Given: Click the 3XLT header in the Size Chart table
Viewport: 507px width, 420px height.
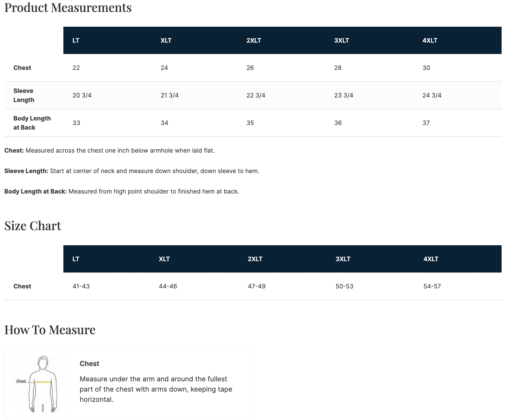Looking at the screenshot, I should [343, 259].
